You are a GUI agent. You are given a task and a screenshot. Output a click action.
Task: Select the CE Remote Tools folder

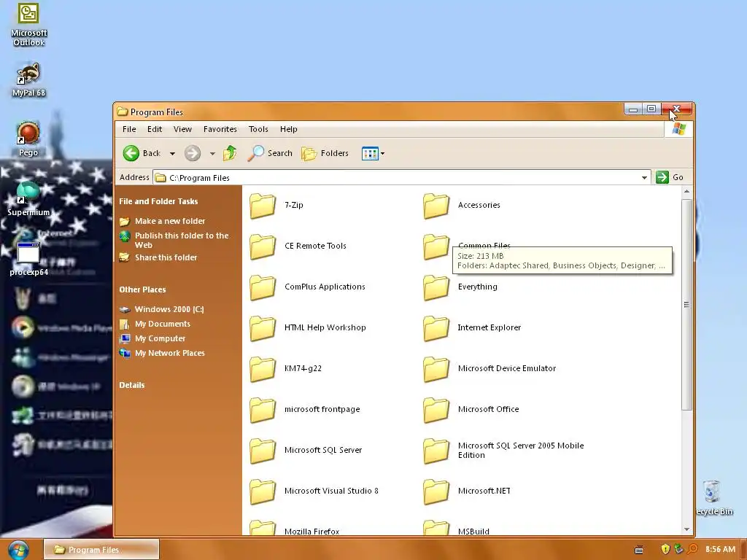[298, 246]
